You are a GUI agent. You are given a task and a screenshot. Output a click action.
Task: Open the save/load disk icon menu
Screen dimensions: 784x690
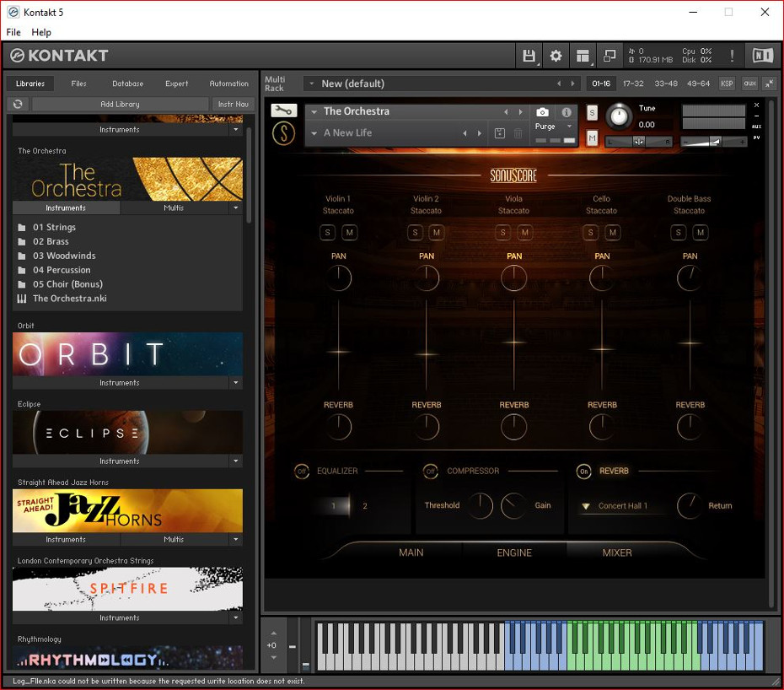pyautogui.click(x=529, y=56)
